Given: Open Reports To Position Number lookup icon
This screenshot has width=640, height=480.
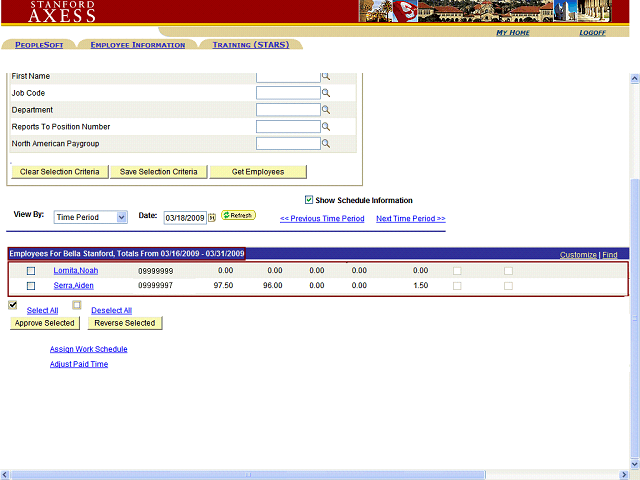Looking at the screenshot, I should [x=325, y=127].
